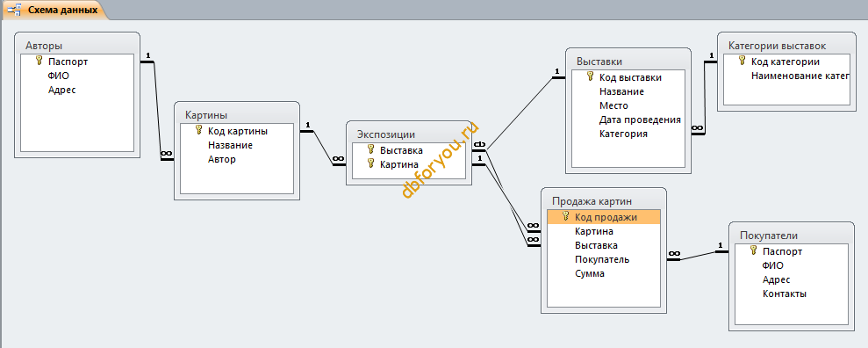The height and width of the screenshot is (348, 868).
Task: Select the Паспорт field in Покупатели
Action: pyautogui.click(x=791, y=251)
